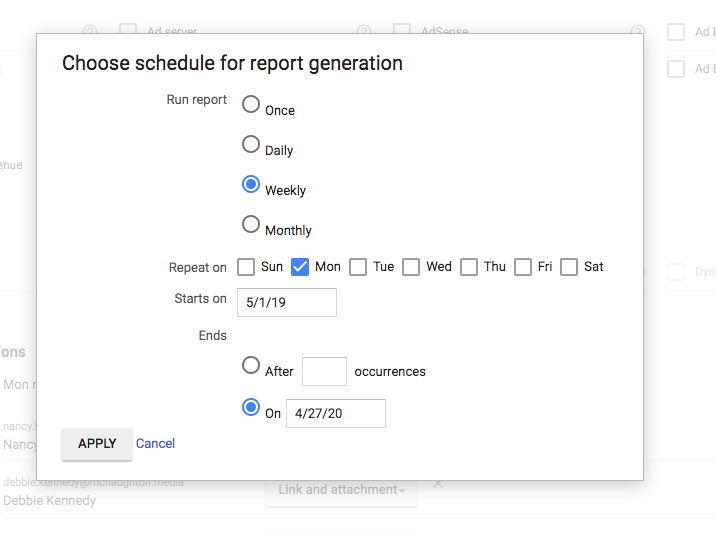Open the Link and attachment dropdown

341,490
